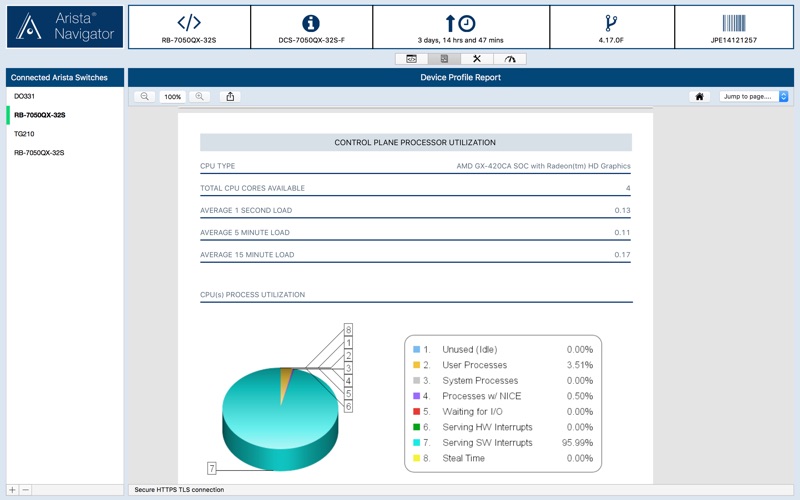
Task: Click CONTROL PLANE PROCESSOR UTILIZATION banner
Action: pyautogui.click(x=415, y=142)
